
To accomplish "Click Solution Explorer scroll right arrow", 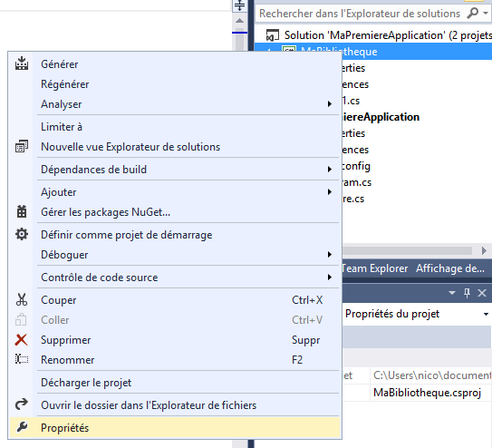I will (x=484, y=250).
